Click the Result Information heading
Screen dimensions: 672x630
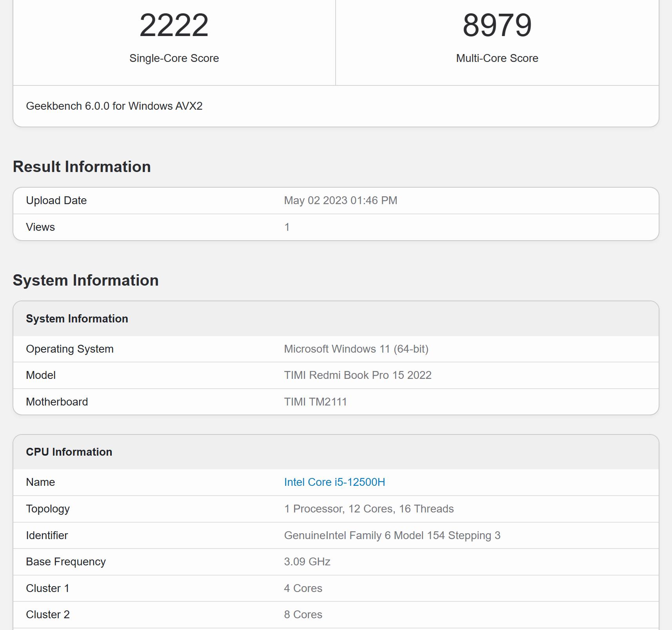pyautogui.click(x=82, y=166)
